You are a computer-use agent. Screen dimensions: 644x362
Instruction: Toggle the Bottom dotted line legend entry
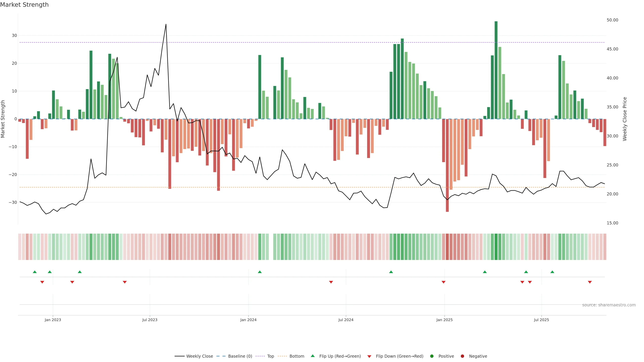pyautogui.click(x=297, y=356)
